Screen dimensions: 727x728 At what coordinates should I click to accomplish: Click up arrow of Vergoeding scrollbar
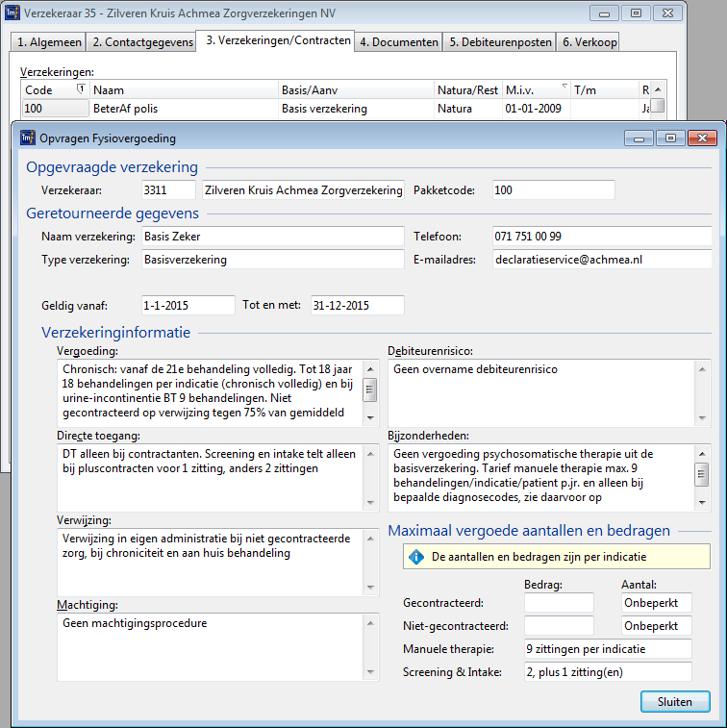(x=370, y=369)
